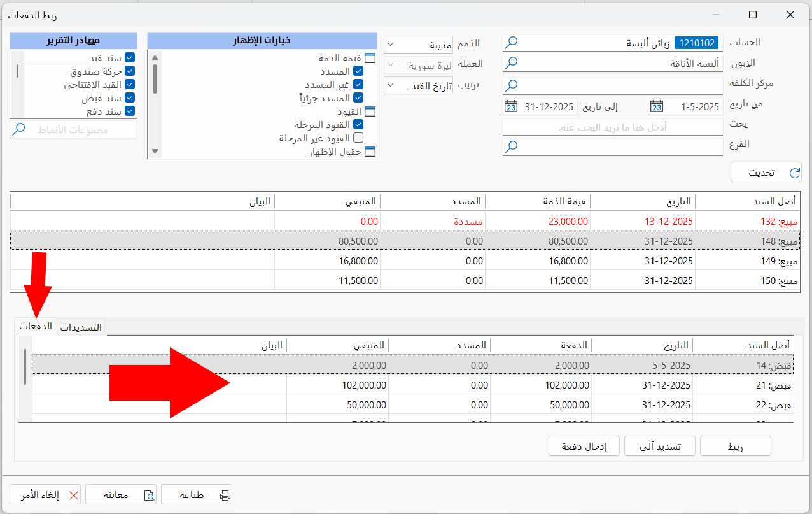Open the customer lookup icon beside الزبون
The width and height of the screenshot is (812, 514).
point(509,63)
